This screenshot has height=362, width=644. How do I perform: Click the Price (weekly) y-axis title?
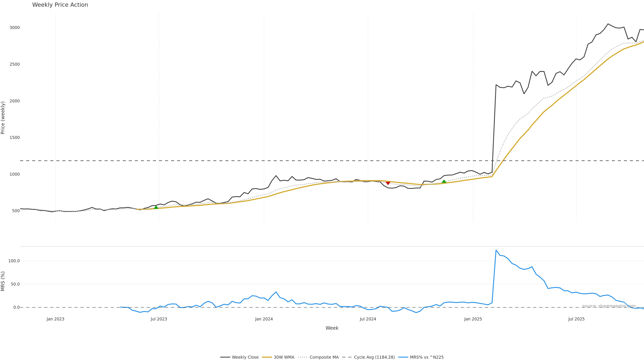(x=3, y=118)
